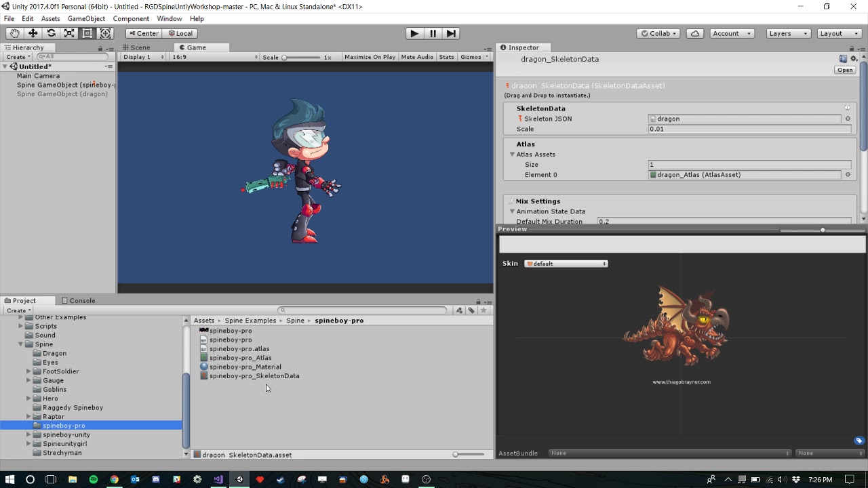Image resolution: width=868 pixels, height=488 pixels.
Task: Open the 16:9 aspect ratio dropdown
Action: point(214,57)
